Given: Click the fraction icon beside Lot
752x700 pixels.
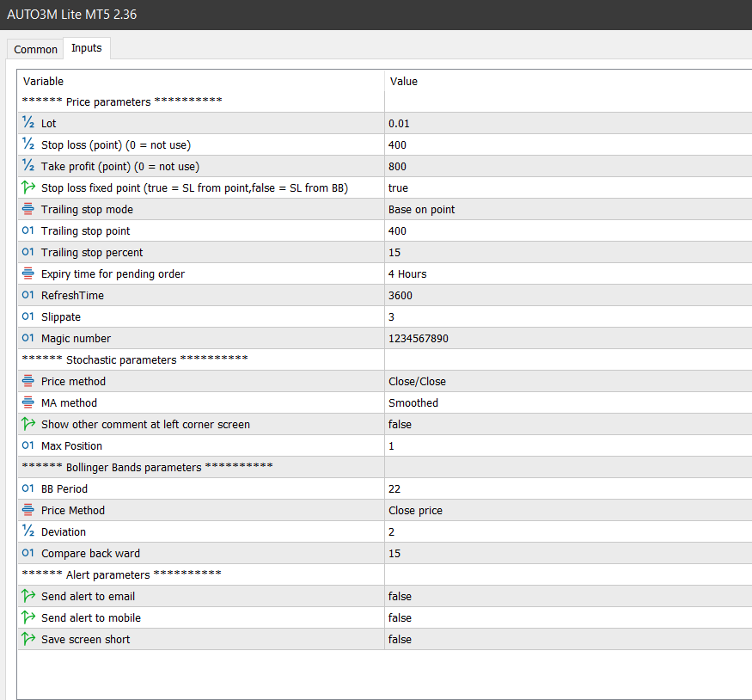Looking at the screenshot, I should [x=28, y=123].
